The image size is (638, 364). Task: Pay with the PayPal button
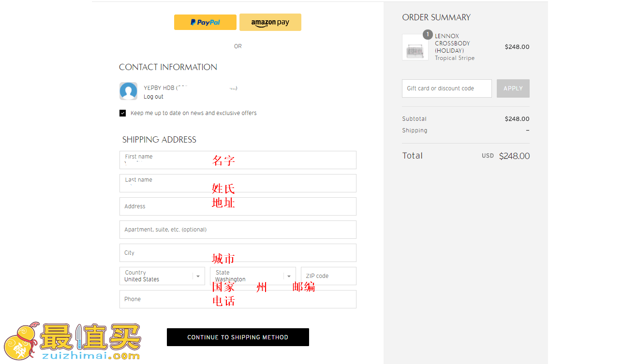[x=205, y=22]
